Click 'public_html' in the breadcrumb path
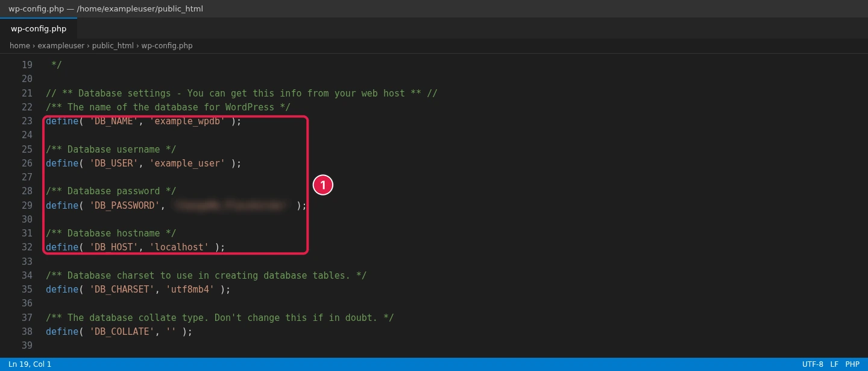Image resolution: width=868 pixels, height=371 pixels. (x=113, y=46)
